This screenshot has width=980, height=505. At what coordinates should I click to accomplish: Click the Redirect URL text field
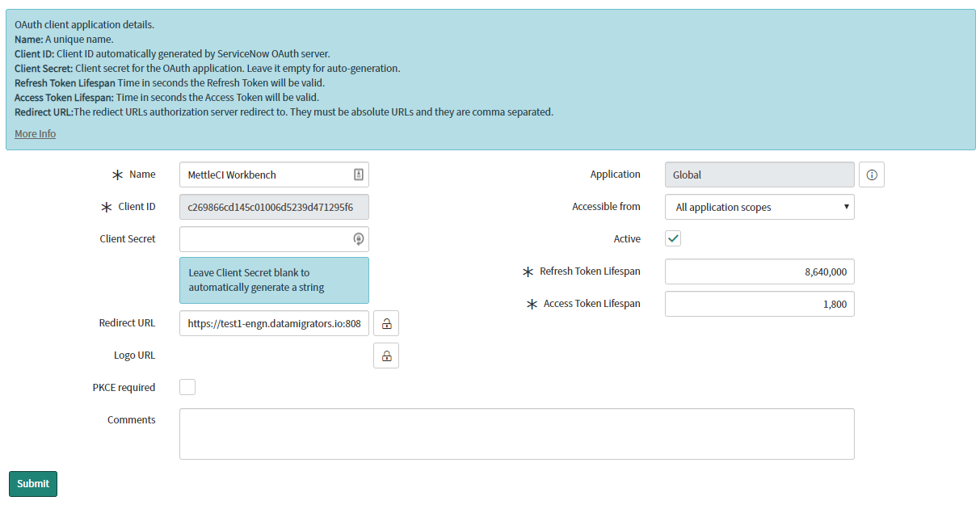[273, 323]
